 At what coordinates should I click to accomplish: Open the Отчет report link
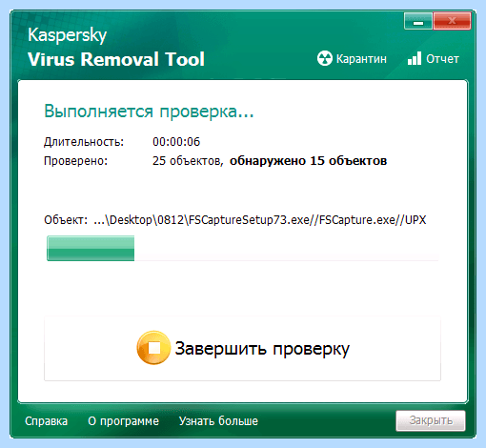(x=442, y=59)
